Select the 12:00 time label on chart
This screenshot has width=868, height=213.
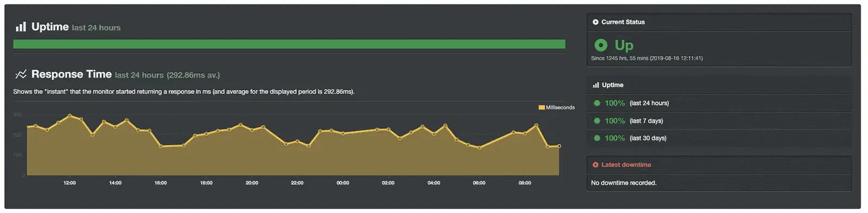[69, 183]
